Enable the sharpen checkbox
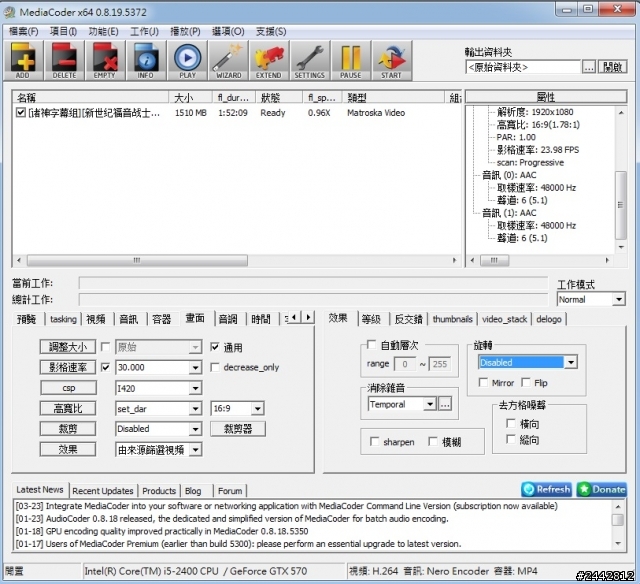Viewport: 640px width, 584px height. point(374,441)
